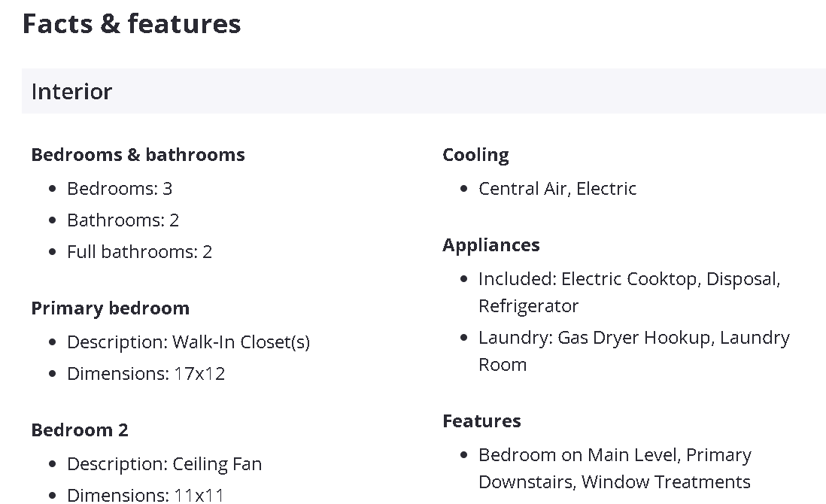This screenshot has width=826, height=504.
Task: Click the Cooling subheading
Action: pos(475,155)
